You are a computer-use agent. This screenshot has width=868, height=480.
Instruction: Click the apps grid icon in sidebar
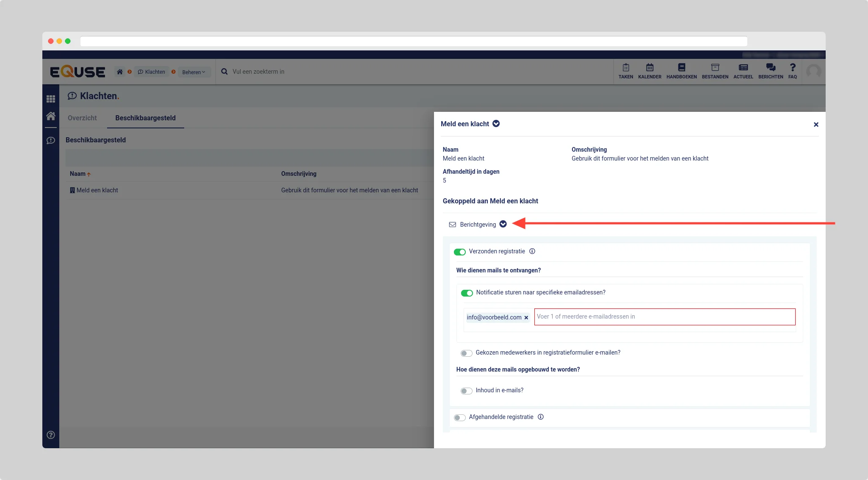[51, 99]
